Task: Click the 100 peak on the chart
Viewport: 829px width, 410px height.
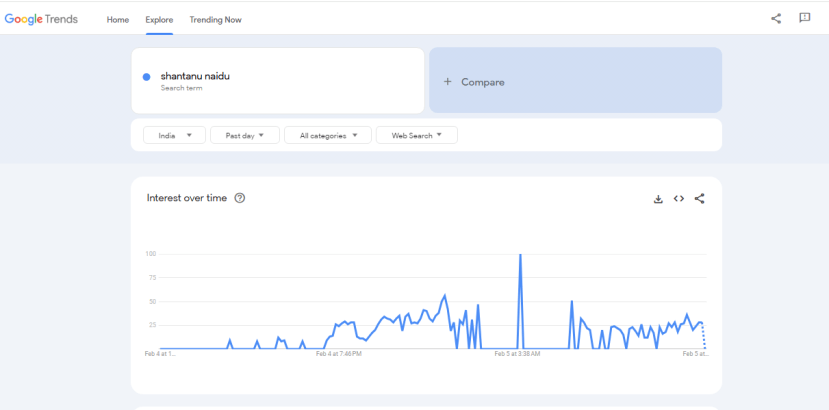Action: coord(520,255)
